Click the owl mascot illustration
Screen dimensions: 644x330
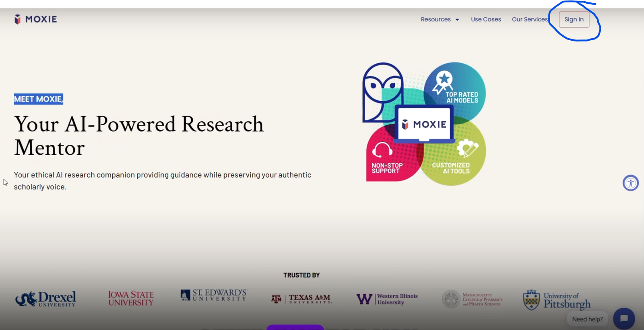(x=382, y=92)
